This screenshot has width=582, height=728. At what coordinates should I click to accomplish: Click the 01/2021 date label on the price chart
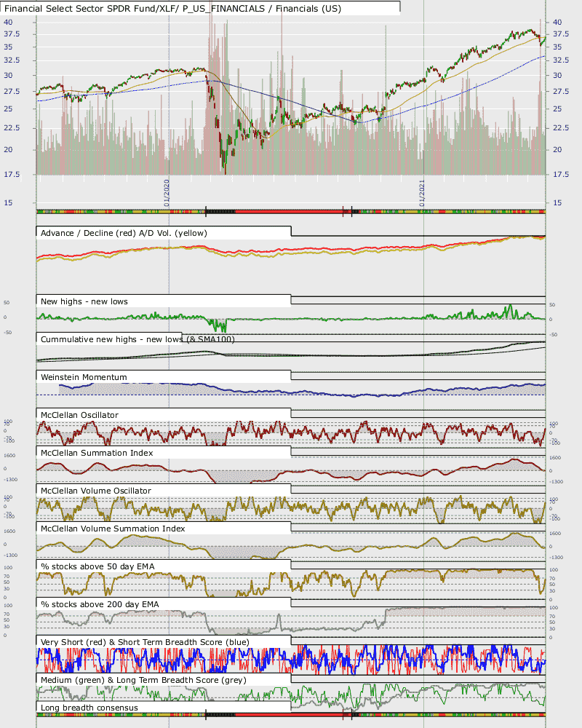[x=422, y=193]
